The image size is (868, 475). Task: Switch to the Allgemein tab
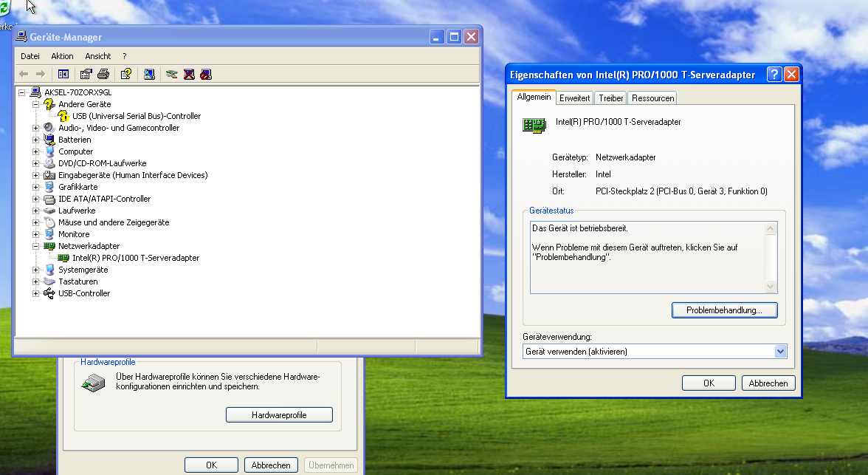(534, 97)
